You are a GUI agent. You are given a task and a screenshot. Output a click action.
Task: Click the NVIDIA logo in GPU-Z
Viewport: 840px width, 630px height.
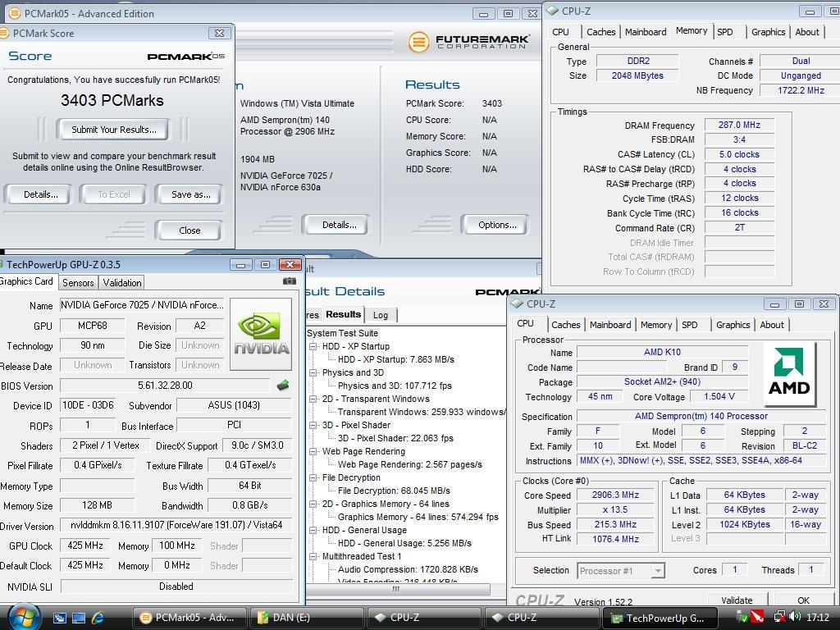click(x=261, y=335)
